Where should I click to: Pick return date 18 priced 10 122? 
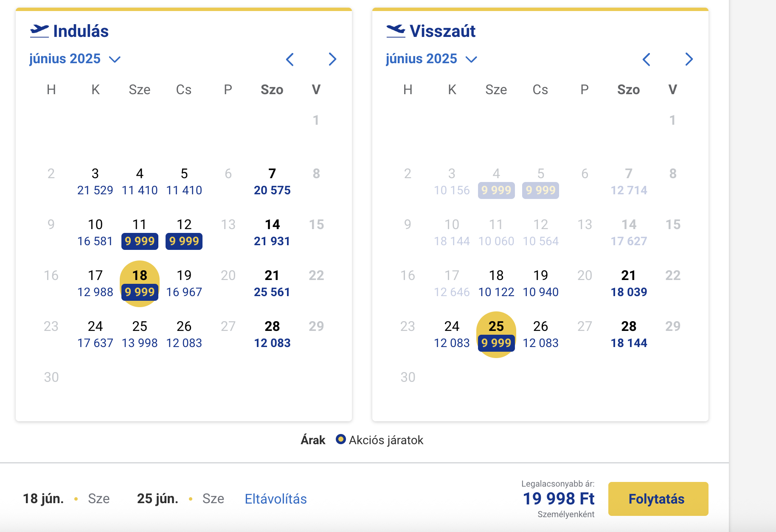point(496,283)
